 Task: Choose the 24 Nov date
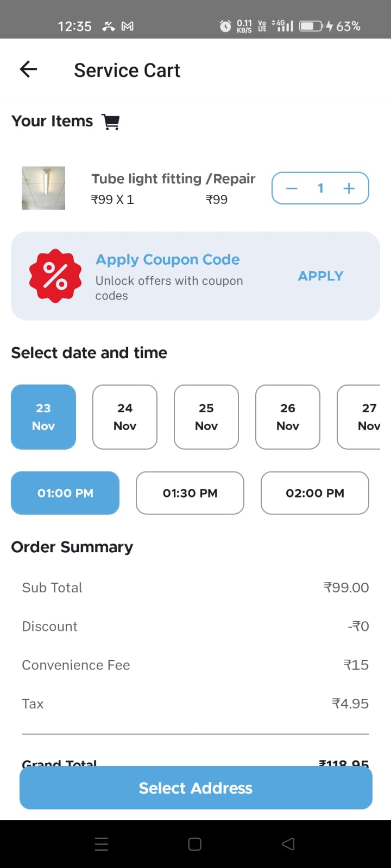(125, 417)
